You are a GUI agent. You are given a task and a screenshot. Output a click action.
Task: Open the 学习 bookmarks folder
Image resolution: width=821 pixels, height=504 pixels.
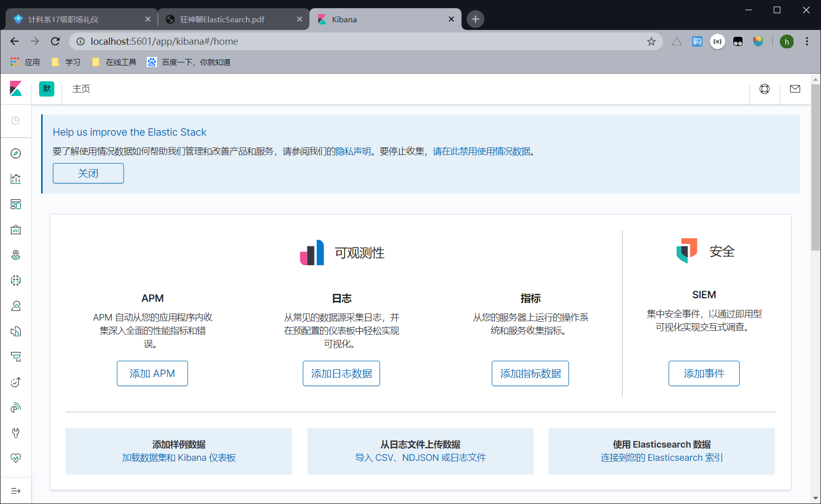(66, 62)
